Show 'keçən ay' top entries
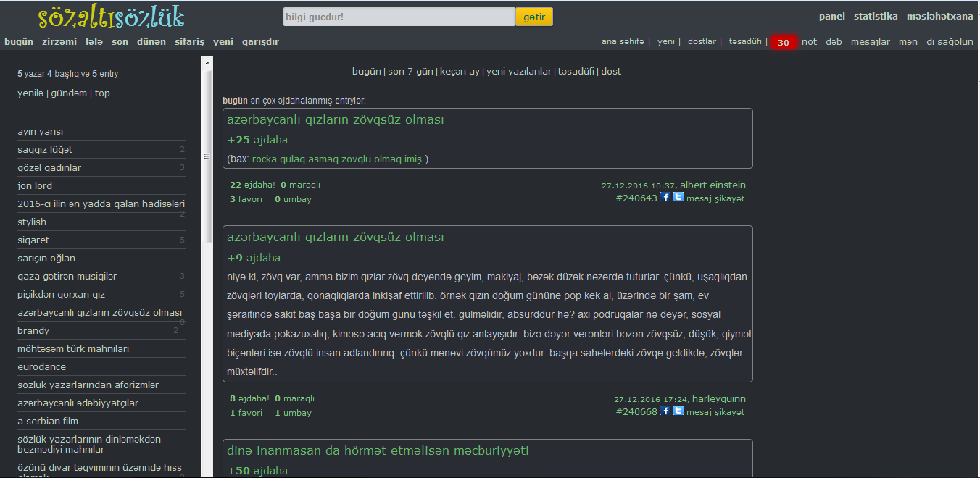The height and width of the screenshot is (478, 980). (x=459, y=72)
